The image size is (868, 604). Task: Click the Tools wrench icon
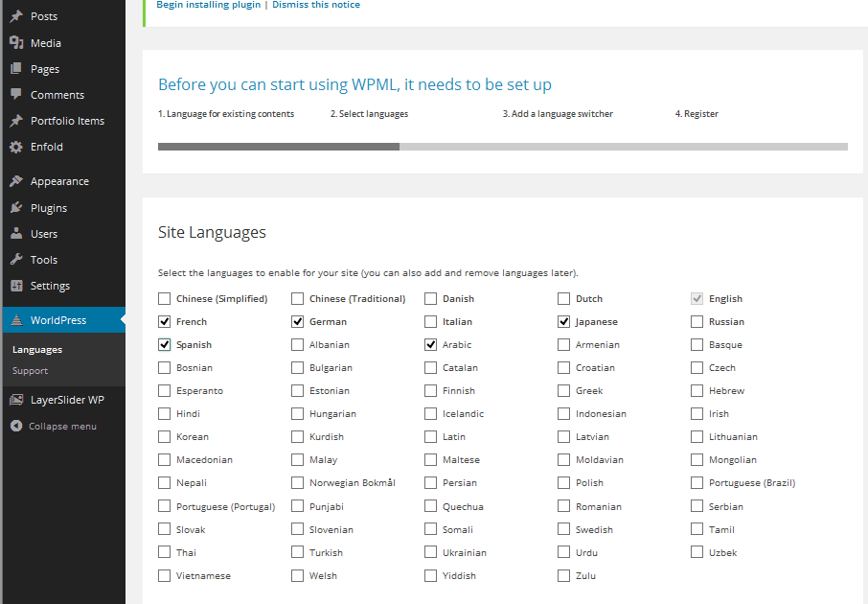[x=16, y=260]
